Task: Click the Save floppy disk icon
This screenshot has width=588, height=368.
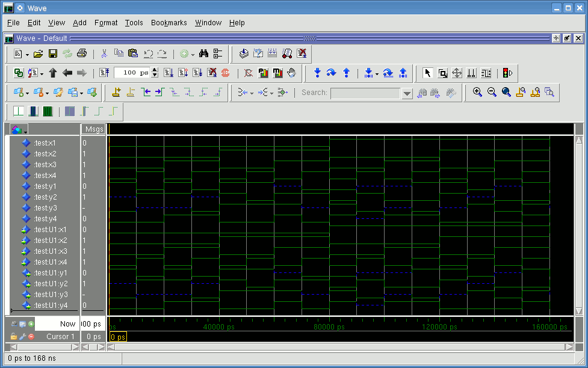Action: [x=53, y=54]
